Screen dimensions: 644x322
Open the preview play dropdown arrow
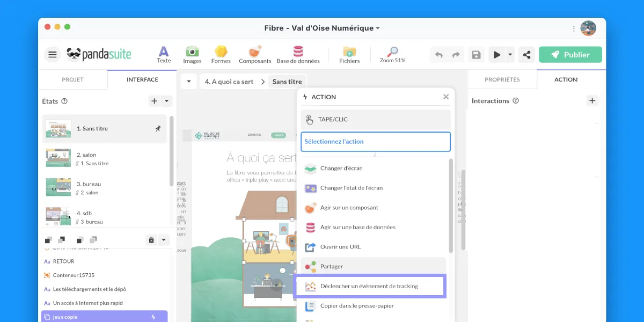[510, 55]
